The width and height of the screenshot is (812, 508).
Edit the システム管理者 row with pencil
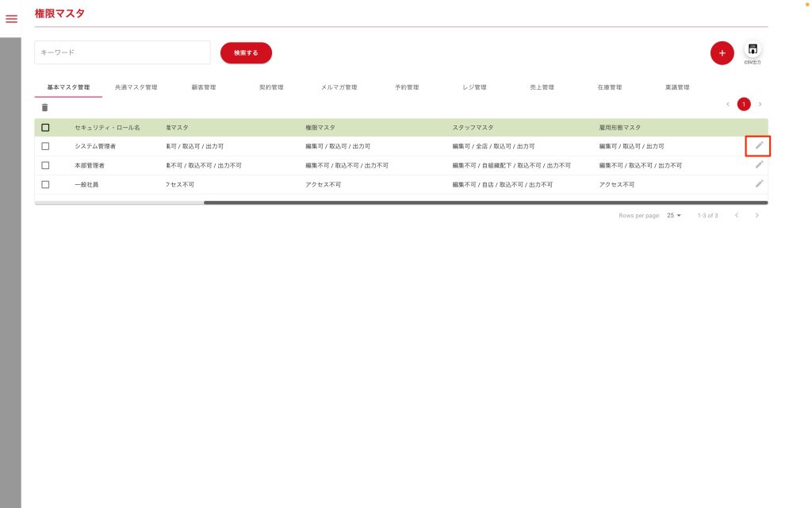coord(759,145)
